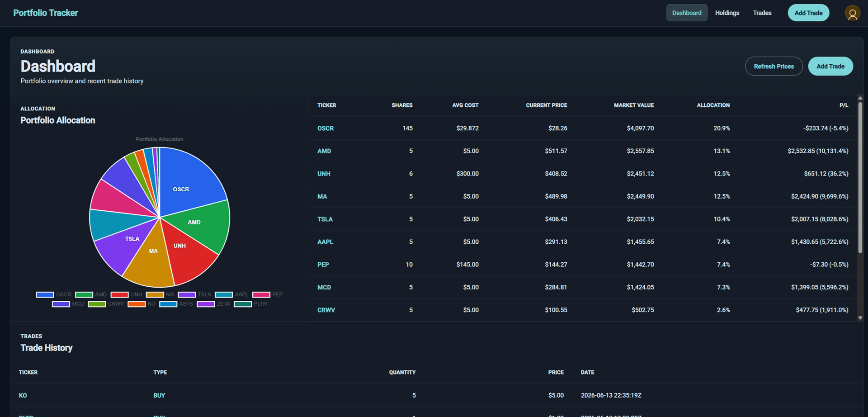Click the ZETA legend color swatch
The height and width of the screenshot is (417, 868).
click(206, 304)
